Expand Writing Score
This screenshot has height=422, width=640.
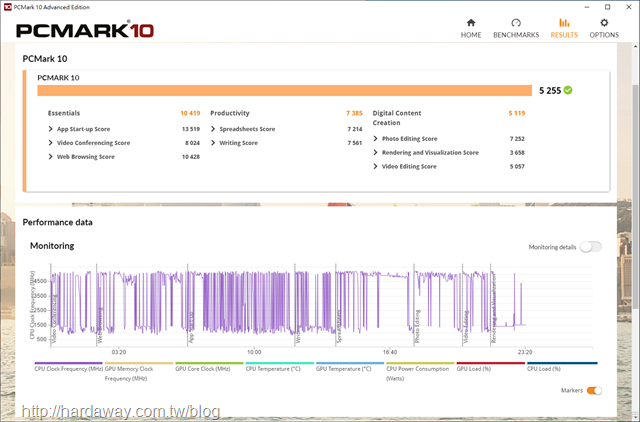pos(213,143)
